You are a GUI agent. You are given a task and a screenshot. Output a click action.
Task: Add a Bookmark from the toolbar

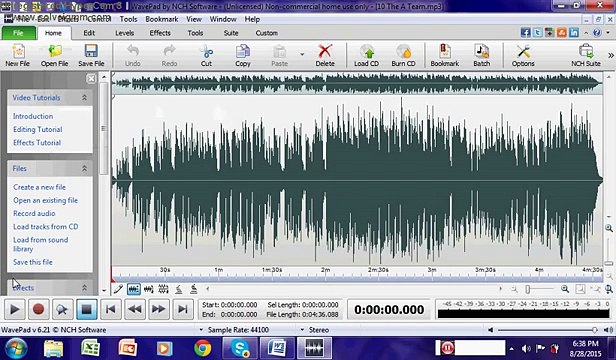pyautogui.click(x=444, y=55)
